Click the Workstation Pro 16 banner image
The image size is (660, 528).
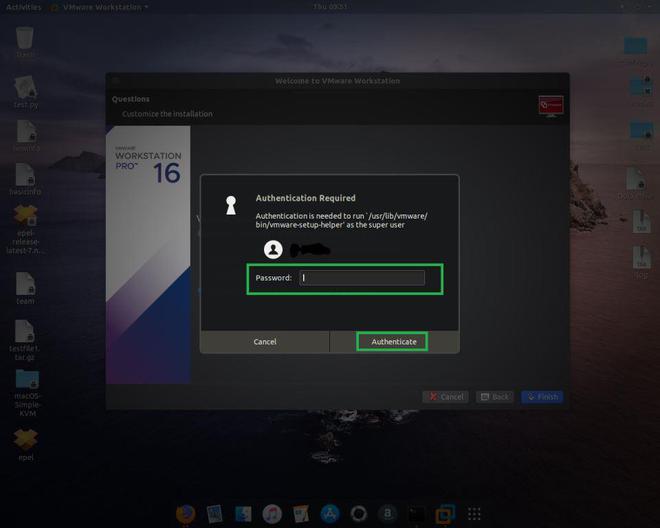[148, 255]
